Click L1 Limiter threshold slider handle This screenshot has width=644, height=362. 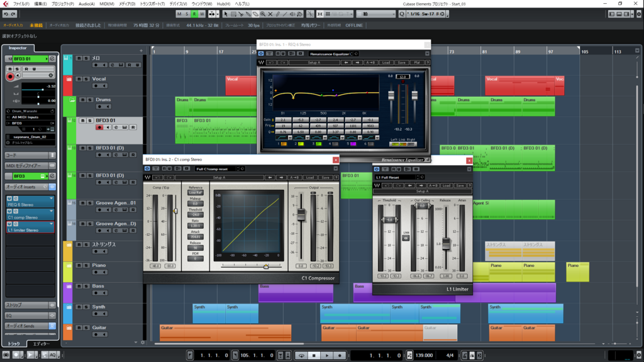[x=389, y=220]
